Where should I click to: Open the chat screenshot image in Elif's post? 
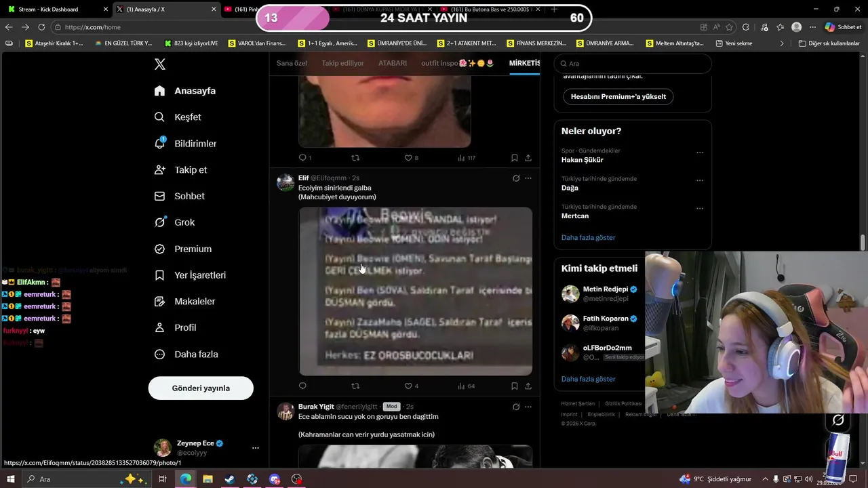416,291
